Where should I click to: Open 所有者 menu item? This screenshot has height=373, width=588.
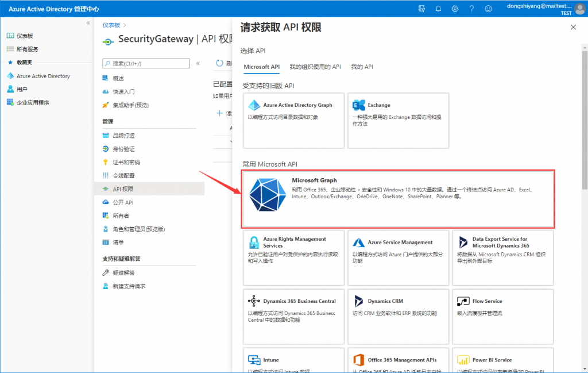149,216
